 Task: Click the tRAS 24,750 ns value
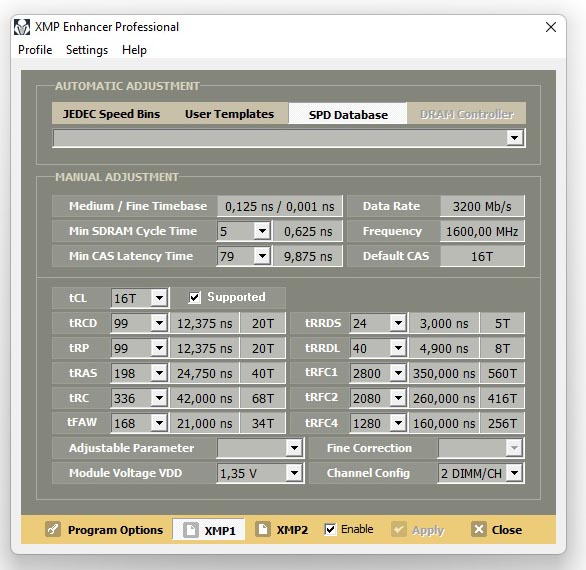(204, 373)
